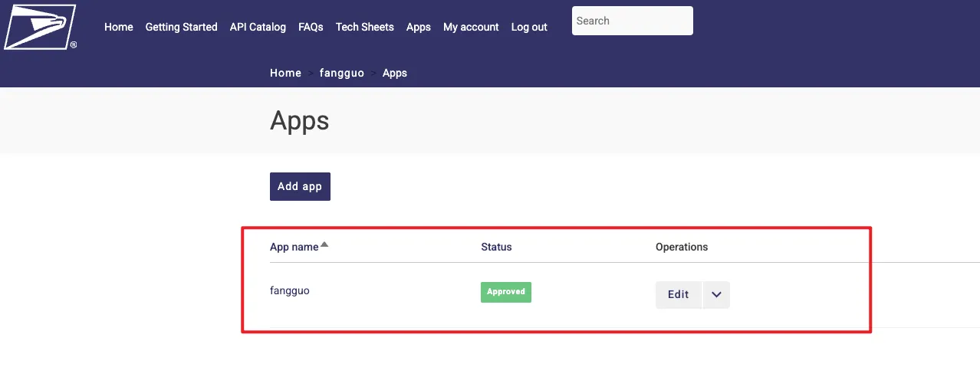Open the fangguo app in the table

coord(289,291)
